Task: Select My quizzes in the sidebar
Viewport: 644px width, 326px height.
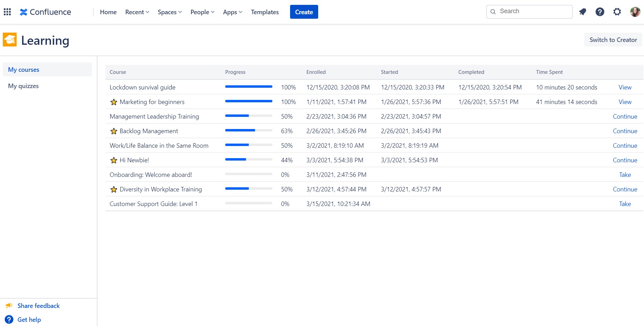Action: pos(24,86)
